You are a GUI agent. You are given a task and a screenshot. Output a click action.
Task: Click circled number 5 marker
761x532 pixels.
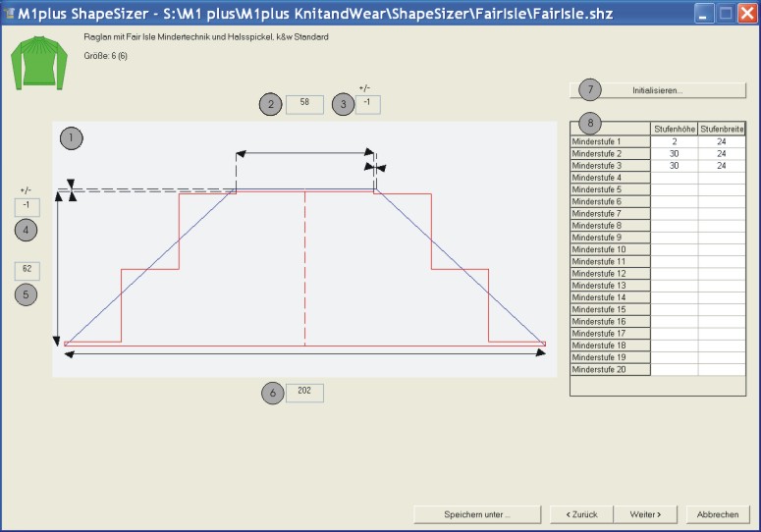tap(27, 293)
